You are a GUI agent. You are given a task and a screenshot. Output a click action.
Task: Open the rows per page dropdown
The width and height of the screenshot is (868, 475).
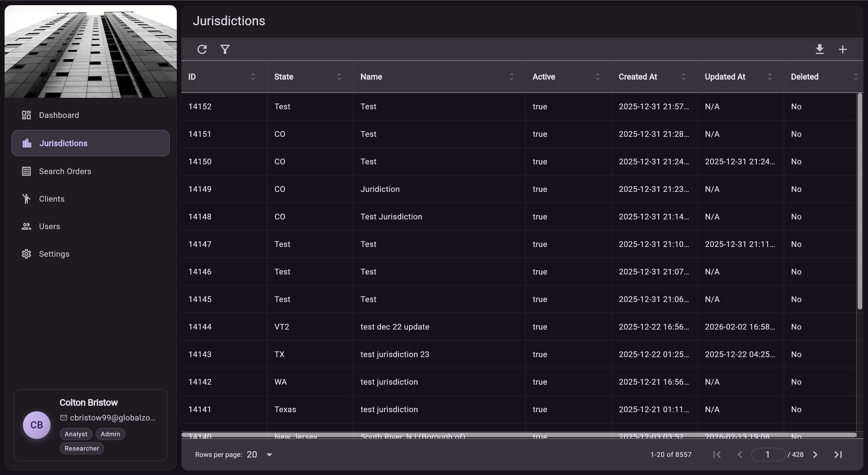[x=259, y=454]
